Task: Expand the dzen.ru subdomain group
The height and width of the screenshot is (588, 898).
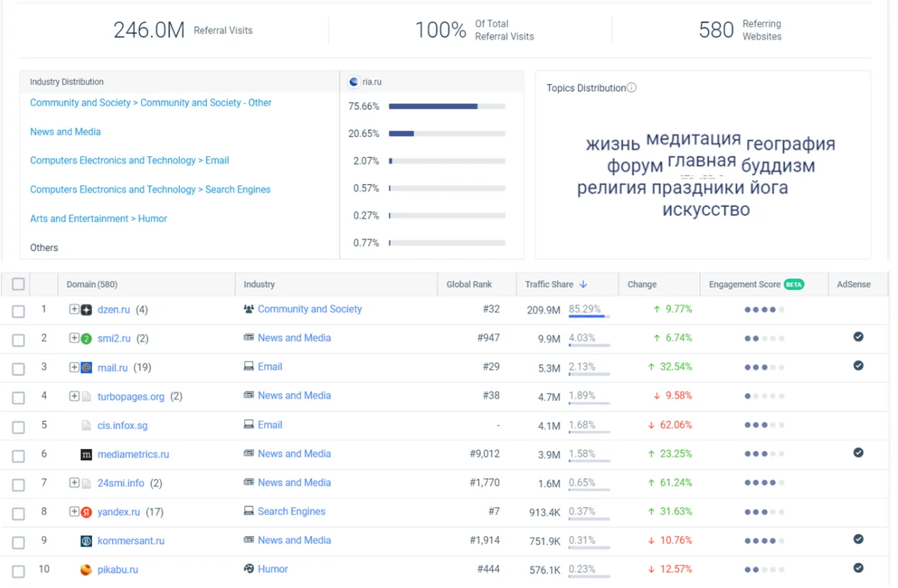Action: tap(73, 309)
